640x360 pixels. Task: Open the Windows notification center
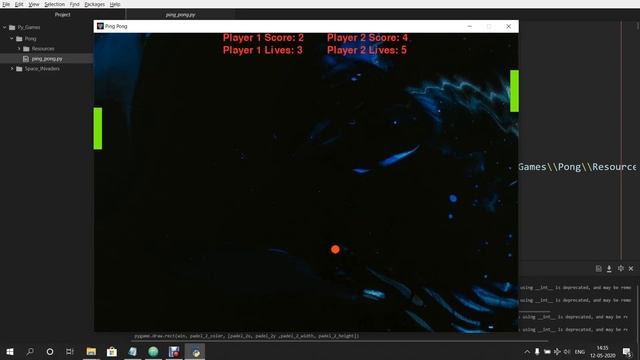pos(627,351)
